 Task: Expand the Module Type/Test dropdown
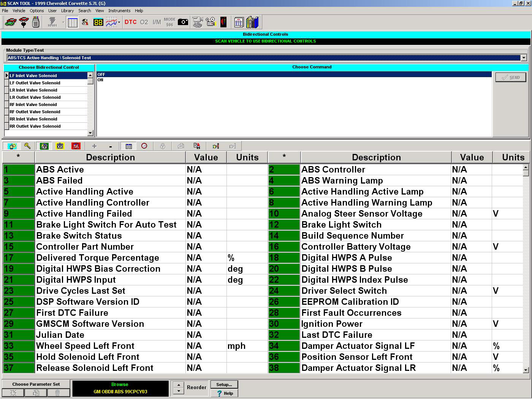(524, 58)
